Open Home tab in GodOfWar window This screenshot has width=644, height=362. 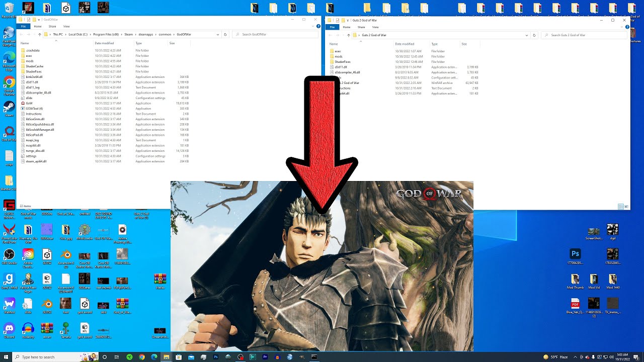38,26
